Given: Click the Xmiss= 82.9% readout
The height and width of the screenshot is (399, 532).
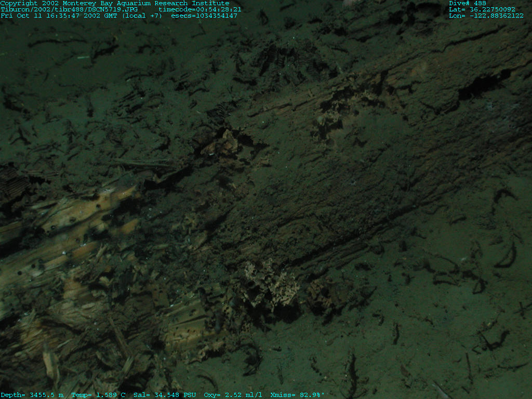Looking at the screenshot, I should point(297,395).
